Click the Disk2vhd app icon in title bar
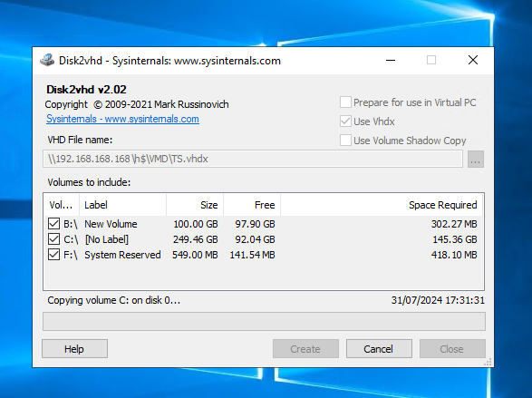Screen dimensions: 532x398 (47, 60)
